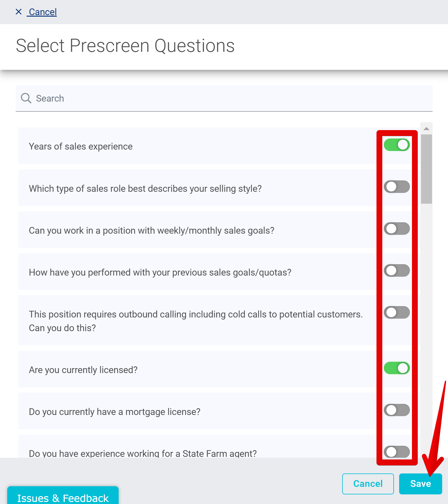Screen dimensions: 448x504
Task: Open the Issues & Feedback tab
Action: (63, 497)
